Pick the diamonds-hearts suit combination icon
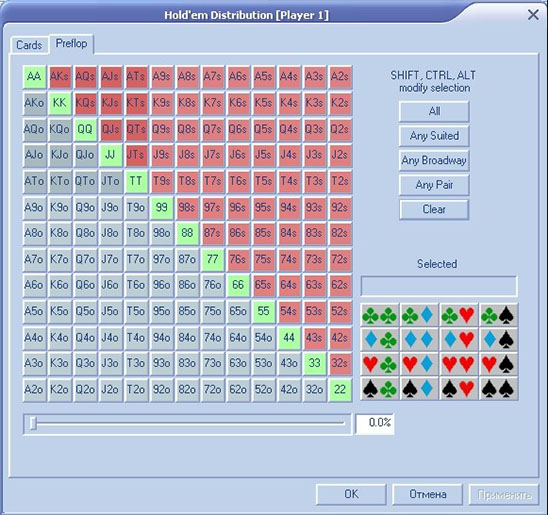The height and width of the screenshot is (515, 548). pyautogui.click(x=459, y=340)
